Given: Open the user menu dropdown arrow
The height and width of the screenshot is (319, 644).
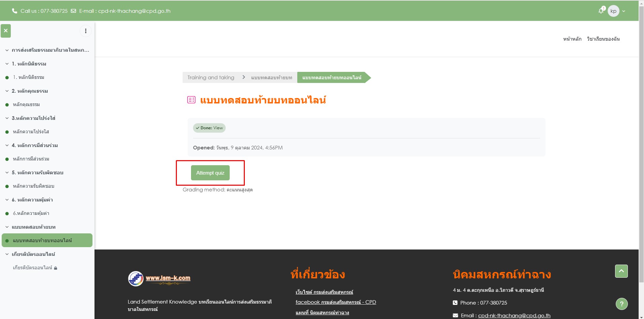Looking at the screenshot, I should [x=624, y=11].
